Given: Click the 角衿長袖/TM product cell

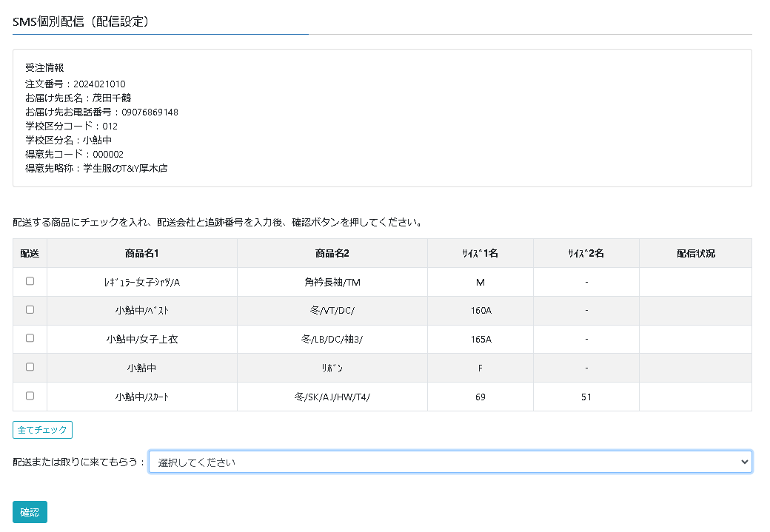Looking at the screenshot, I should (x=332, y=282).
